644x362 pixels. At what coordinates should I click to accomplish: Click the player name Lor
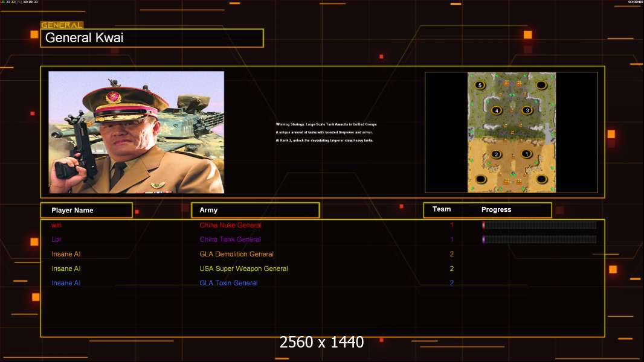coord(56,240)
